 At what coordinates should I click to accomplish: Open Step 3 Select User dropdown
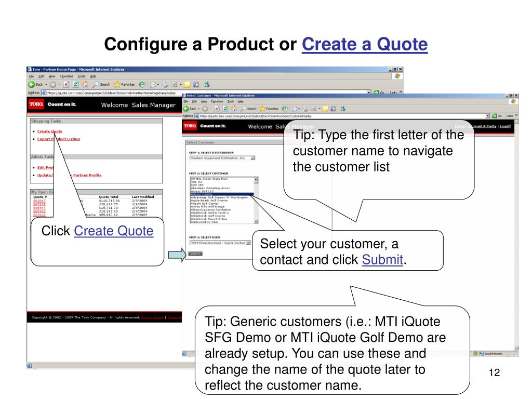pyautogui.click(x=220, y=243)
